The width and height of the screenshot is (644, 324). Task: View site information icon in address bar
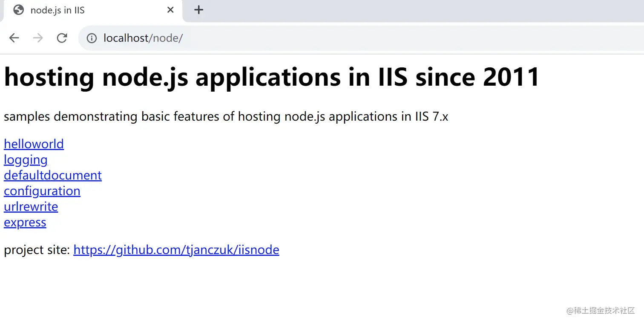tap(92, 38)
